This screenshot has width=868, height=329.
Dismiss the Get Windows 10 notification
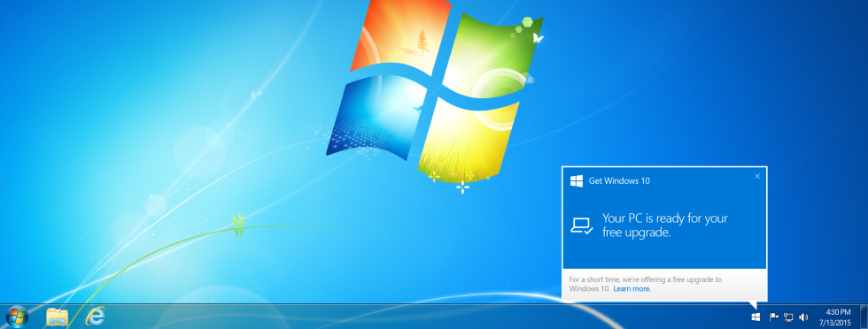(x=757, y=176)
